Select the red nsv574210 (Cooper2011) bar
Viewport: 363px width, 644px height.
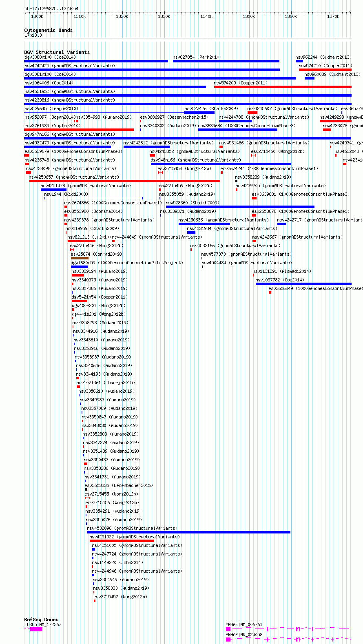(x=325, y=70)
